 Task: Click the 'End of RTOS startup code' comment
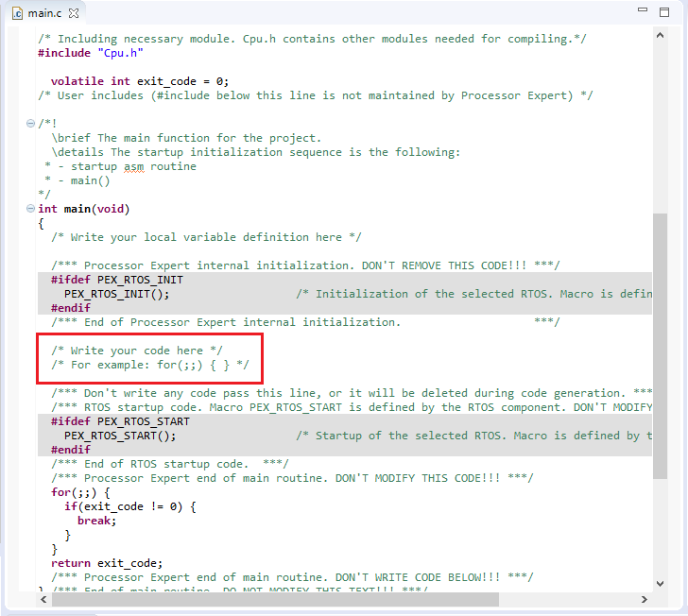(x=170, y=464)
